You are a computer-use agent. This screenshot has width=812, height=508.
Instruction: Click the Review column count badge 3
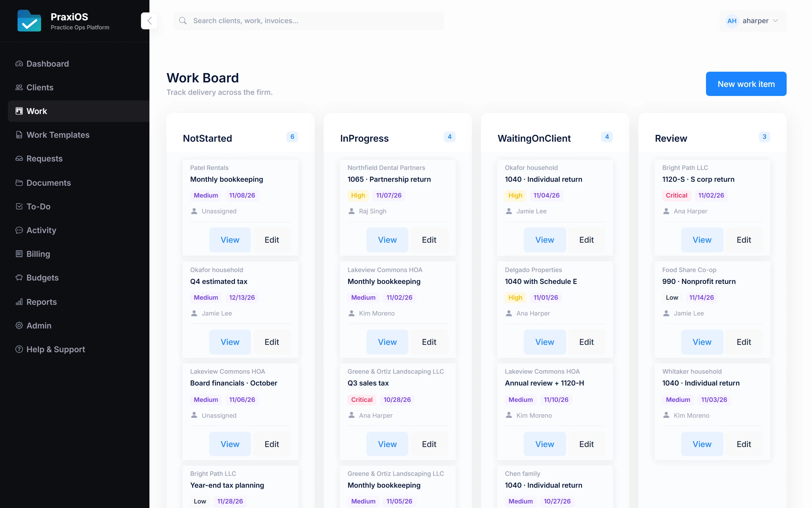(764, 137)
